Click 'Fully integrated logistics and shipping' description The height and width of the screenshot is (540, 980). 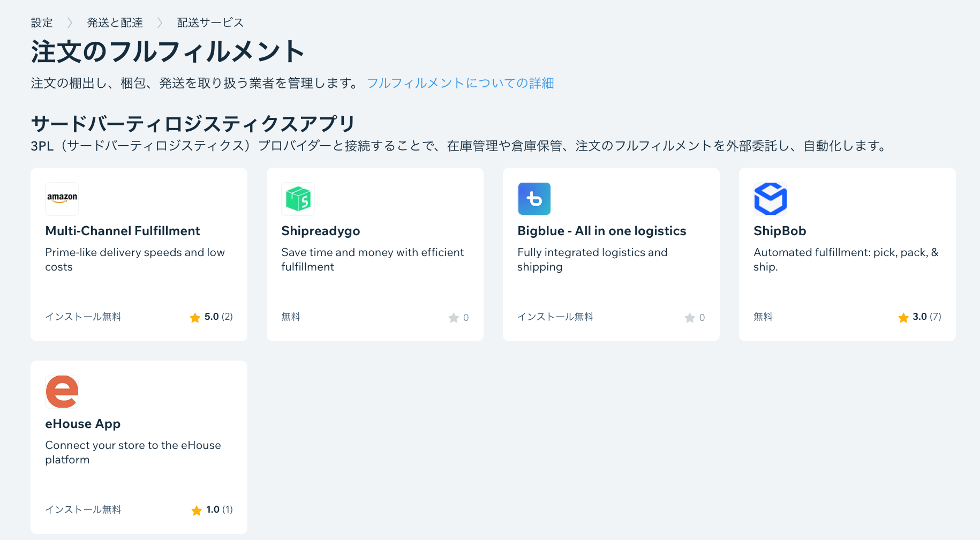(593, 259)
